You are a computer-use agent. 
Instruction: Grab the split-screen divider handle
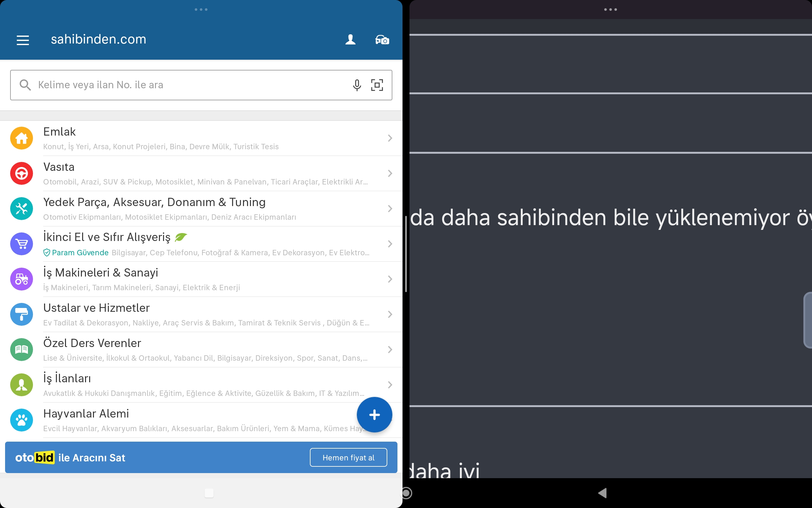406,254
